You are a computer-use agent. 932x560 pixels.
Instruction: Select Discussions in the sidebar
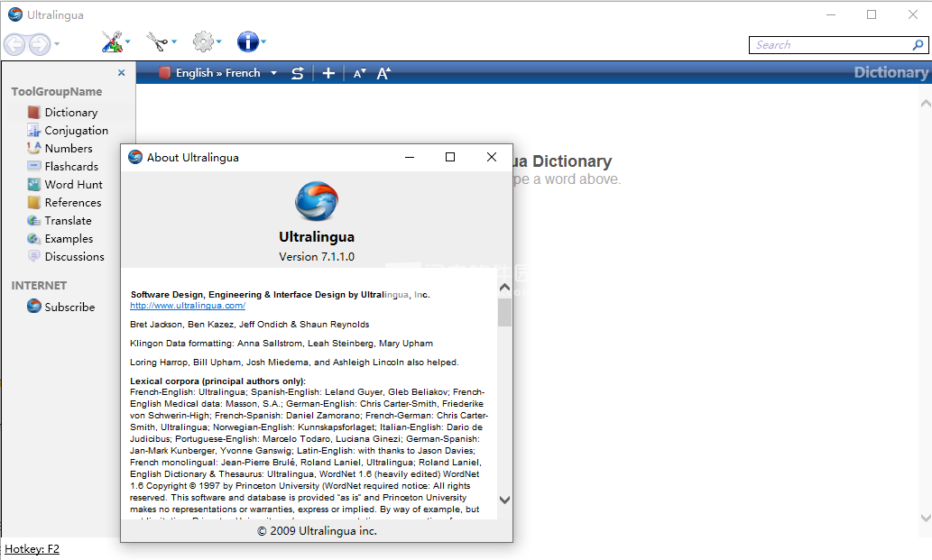pyautogui.click(x=74, y=256)
